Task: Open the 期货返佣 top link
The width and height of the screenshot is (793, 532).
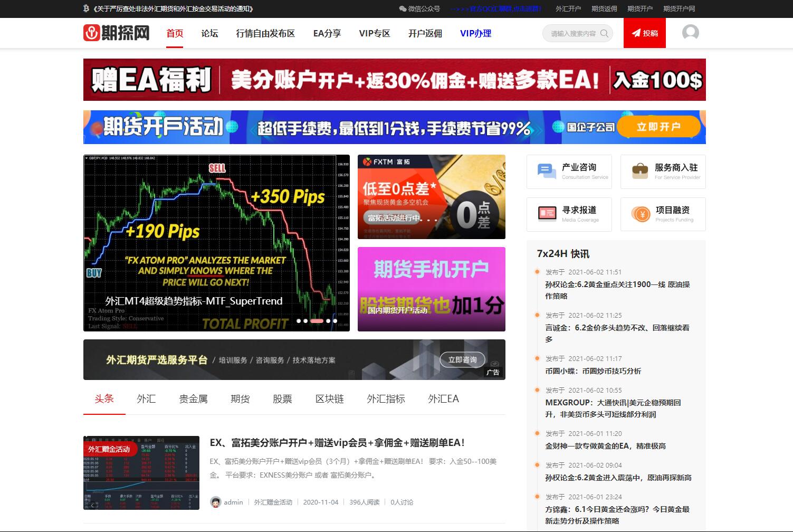Action: click(x=604, y=8)
